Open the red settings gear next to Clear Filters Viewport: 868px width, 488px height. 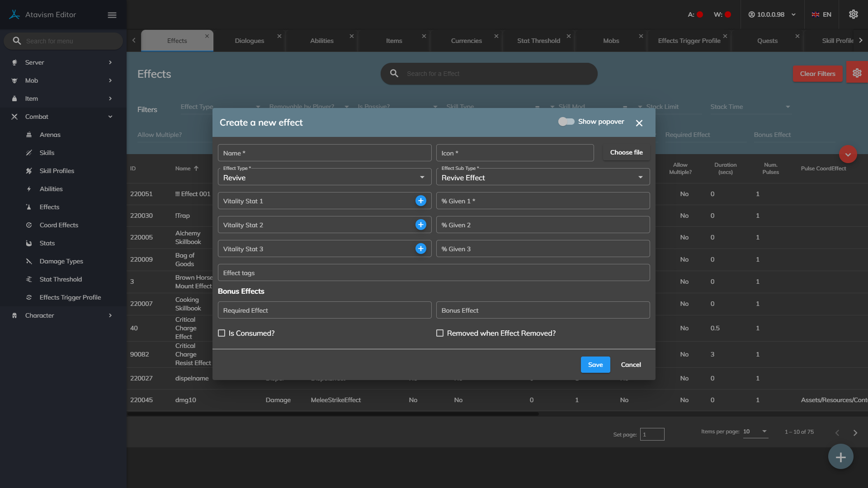(x=857, y=73)
